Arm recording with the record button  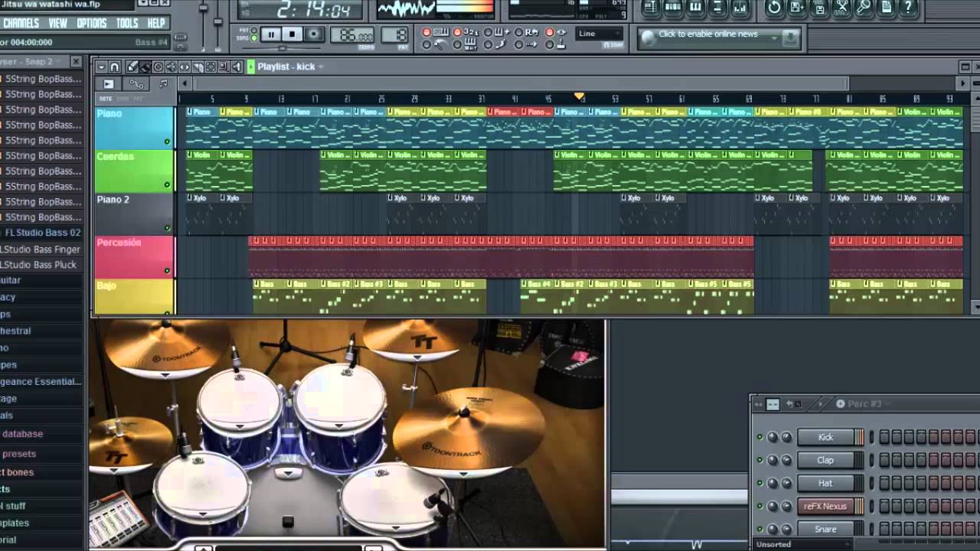click(x=314, y=34)
